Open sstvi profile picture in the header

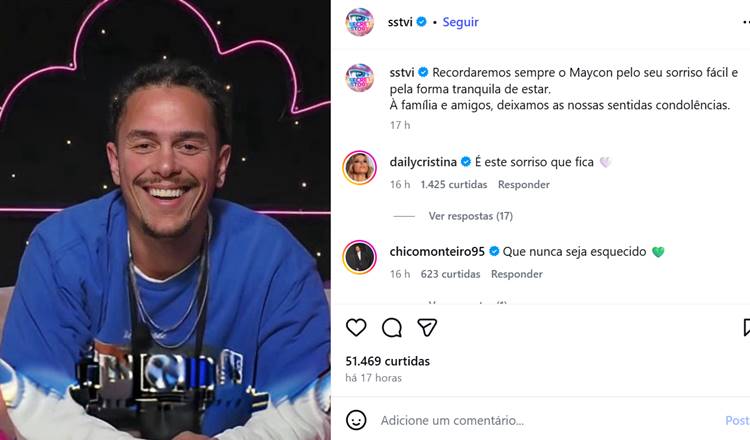(x=359, y=22)
